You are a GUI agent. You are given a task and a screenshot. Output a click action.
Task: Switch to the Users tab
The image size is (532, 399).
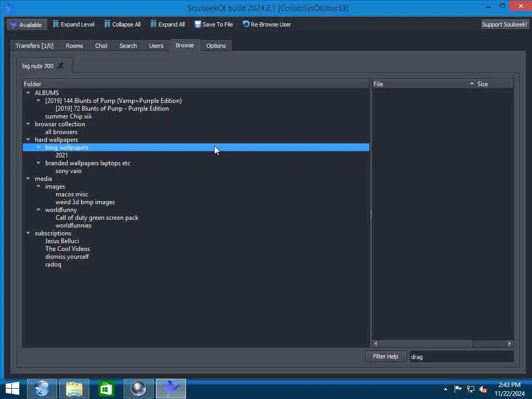point(156,46)
